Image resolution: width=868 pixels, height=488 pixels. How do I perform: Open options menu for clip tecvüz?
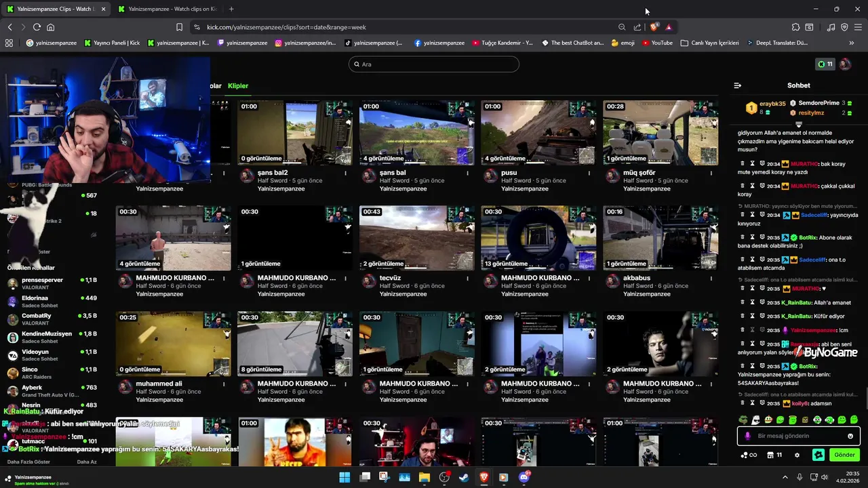467,279
